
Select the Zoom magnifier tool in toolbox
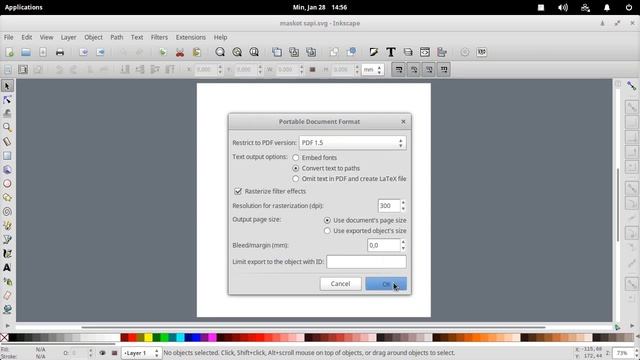click(7, 127)
